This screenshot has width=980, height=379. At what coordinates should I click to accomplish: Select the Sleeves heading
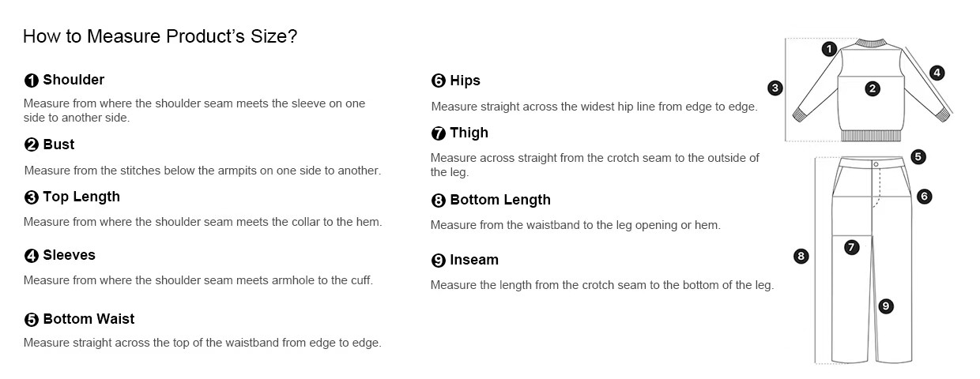click(x=60, y=255)
